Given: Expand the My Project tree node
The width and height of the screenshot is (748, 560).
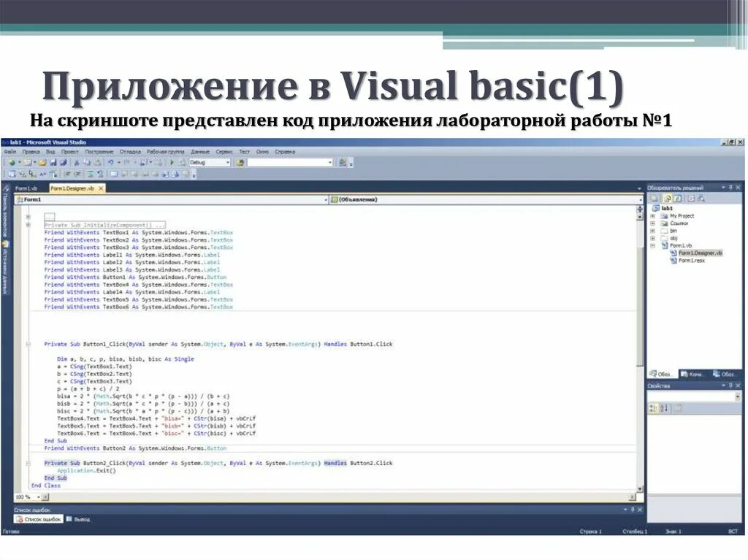Looking at the screenshot, I should 652,216.
